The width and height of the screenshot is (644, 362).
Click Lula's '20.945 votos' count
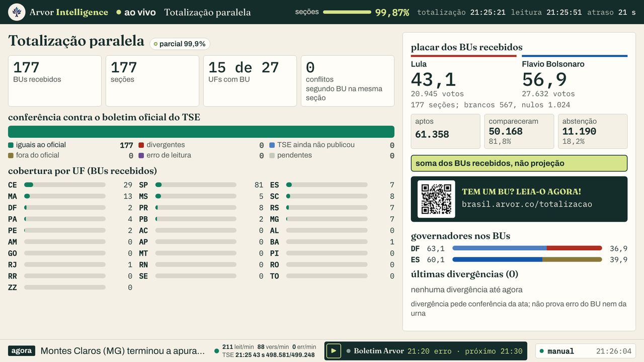pos(437,94)
